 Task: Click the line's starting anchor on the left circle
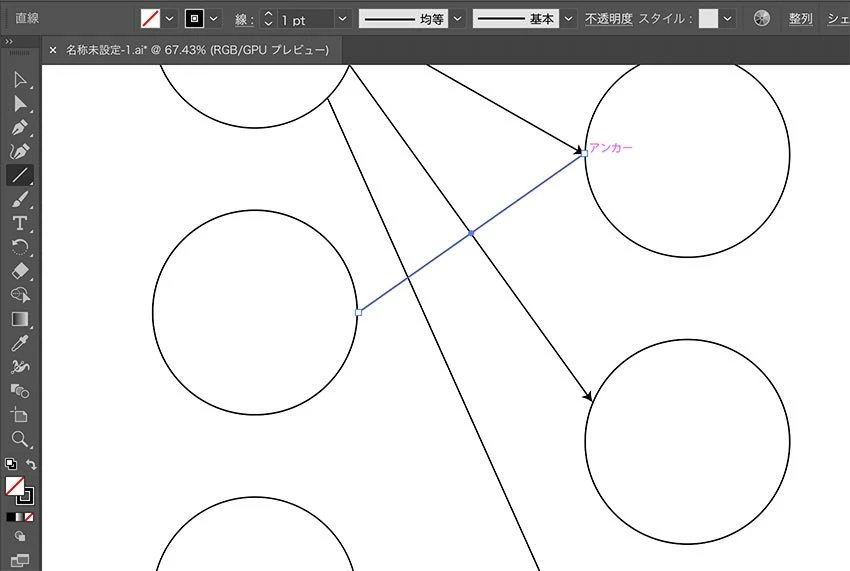[x=358, y=312]
